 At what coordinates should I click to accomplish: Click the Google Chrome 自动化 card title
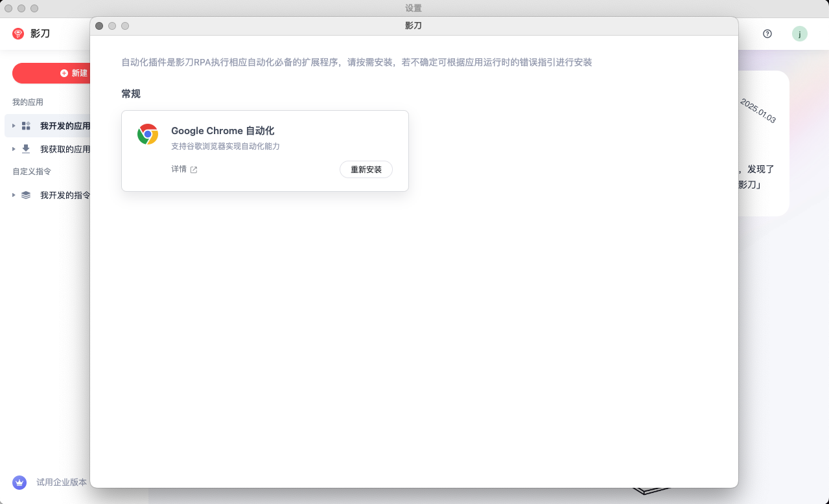coord(222,131)
